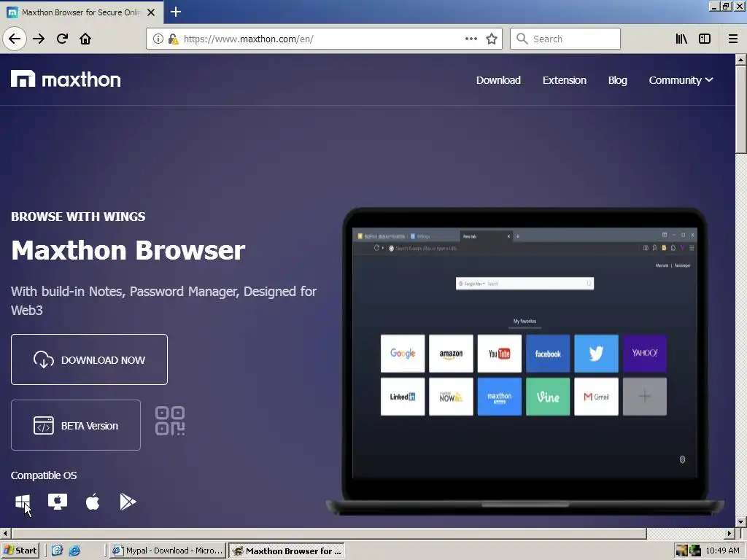This screenshot has width=747, height=560.
Task: Click the BETA Version button
Action: coord(76,425)
